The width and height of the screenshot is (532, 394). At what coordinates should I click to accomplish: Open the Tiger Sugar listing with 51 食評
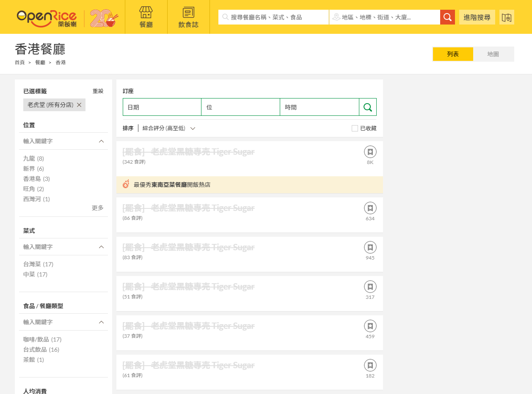(189, 287)
